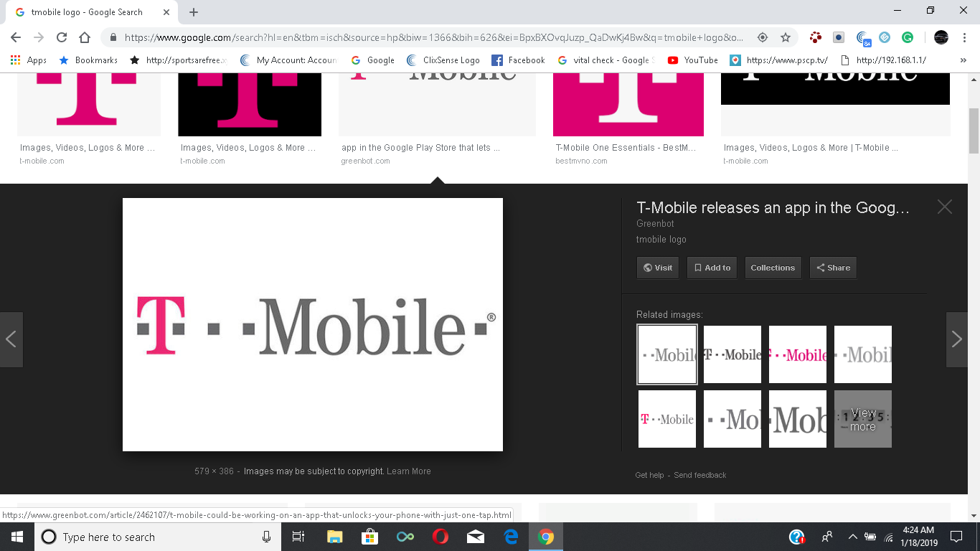Click Send feedback
Image resolution: width=980 pixels, height=551 pixels.
click(x=700, y=475)
